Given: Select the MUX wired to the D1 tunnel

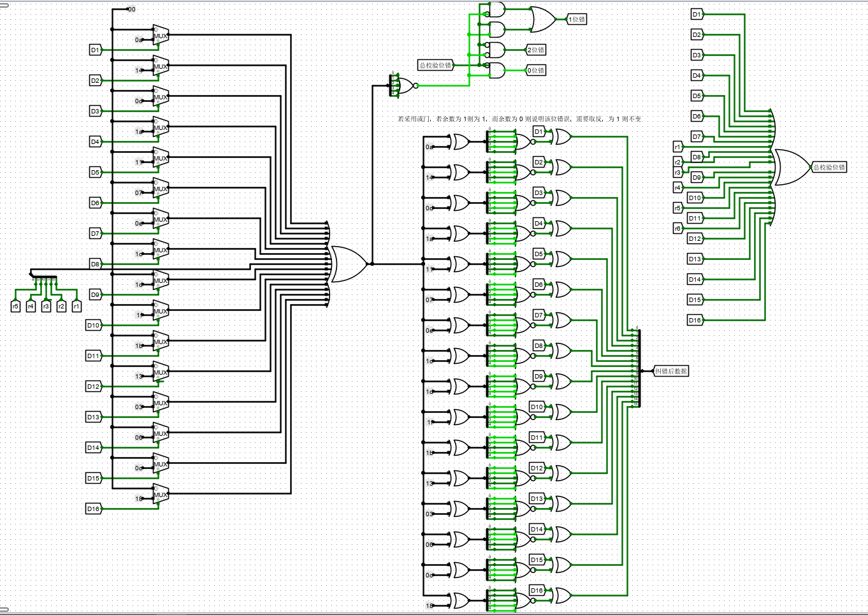Looking at the screenshot, I should (161, 36).
